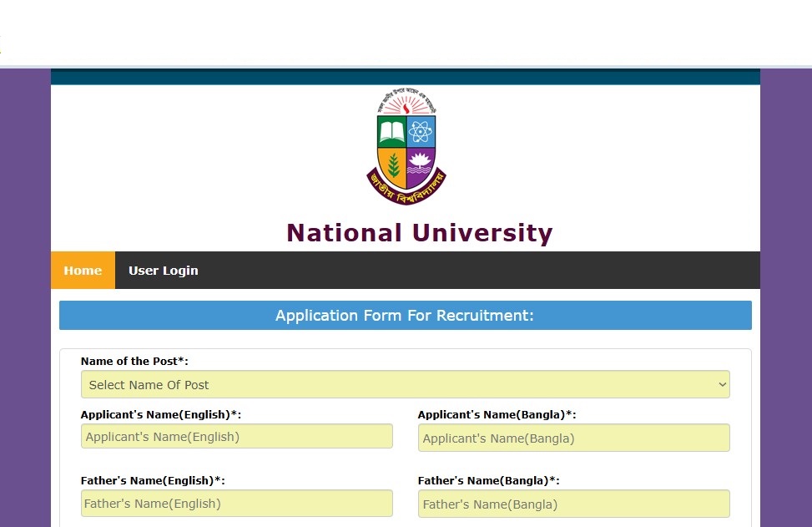Switch to the User Login tab

tap(164, 271)
